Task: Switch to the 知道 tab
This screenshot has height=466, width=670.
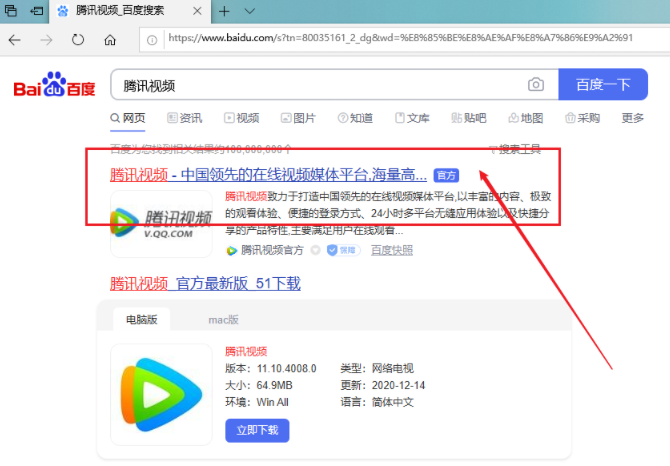Action: [x=355, y=118]
